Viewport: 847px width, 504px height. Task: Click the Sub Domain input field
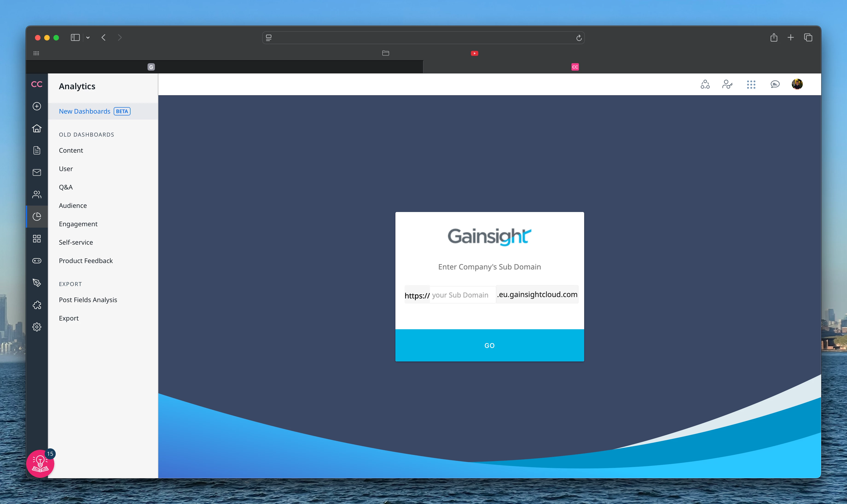click(462, 295)
